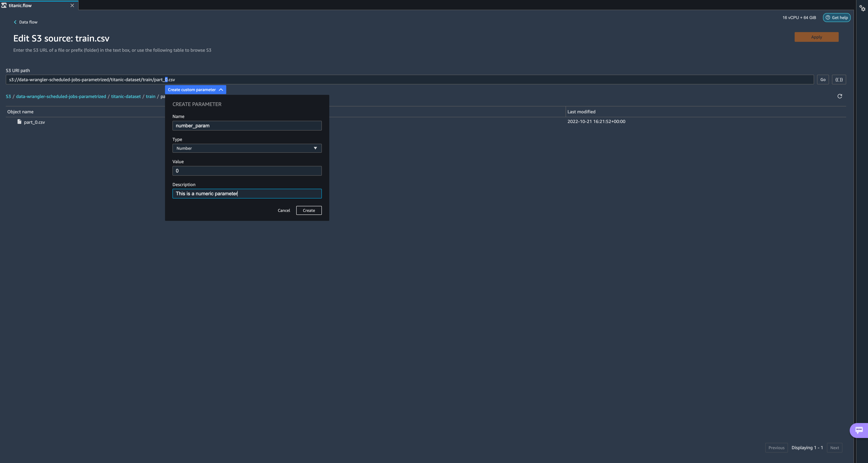Image resolution: width=868 pixels, height=463 pixels.
Task: Navigate to titanic-dataset breadcrumb link
Action: (126, 97)
